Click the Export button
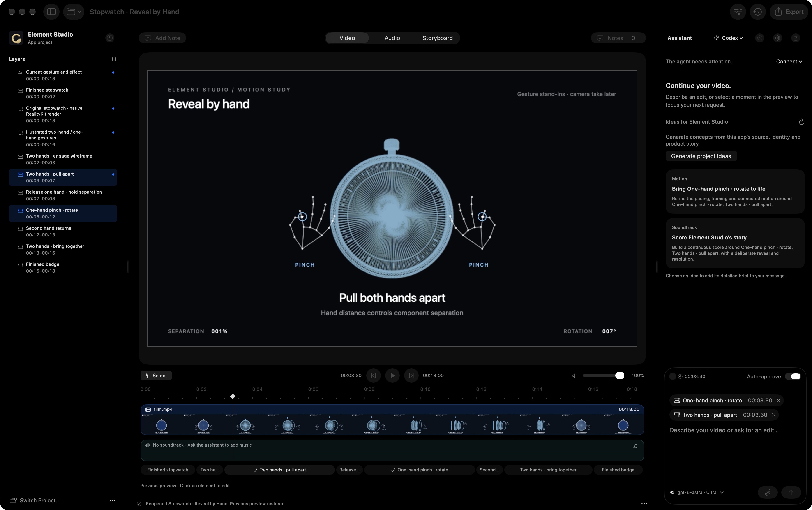 click(789, 12)
